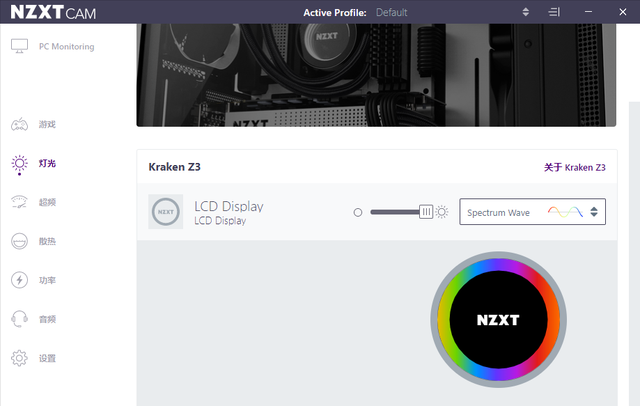Click the LCD Display title label
The height and width of the screenshot is (406, 640).
pos(229,206)
